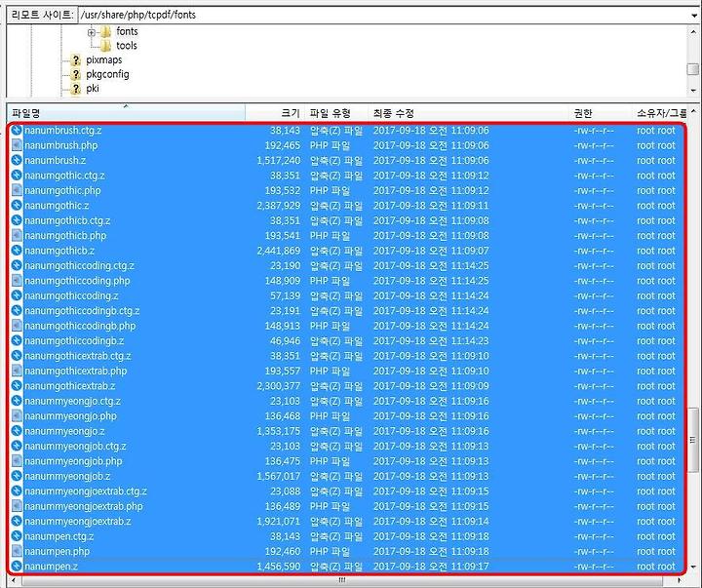Image resolution: width=702 pixels, height=588 pixels.
Task: Click the icon beside nanumgothiccodingb.z
Action: (x=17, y=340)
